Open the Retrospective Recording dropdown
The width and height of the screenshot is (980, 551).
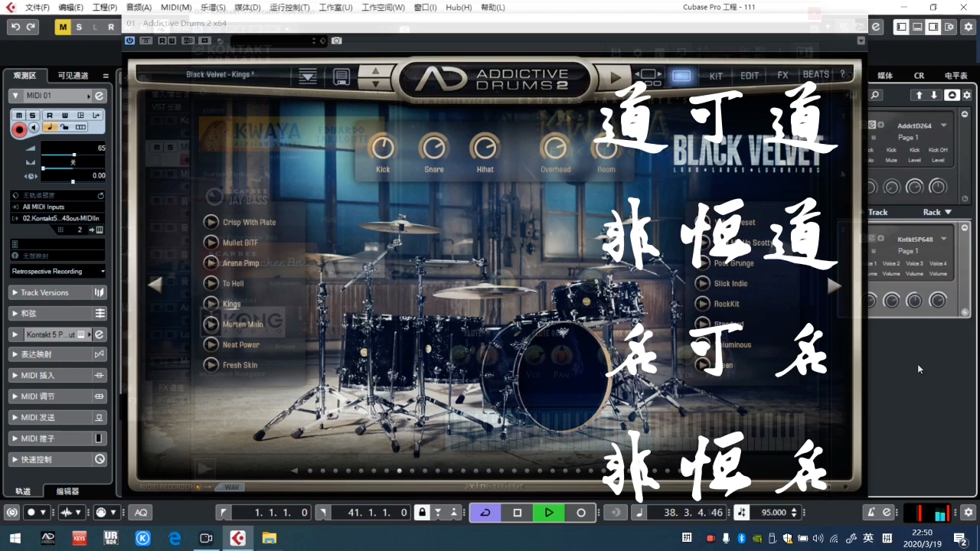pos(58,271)
